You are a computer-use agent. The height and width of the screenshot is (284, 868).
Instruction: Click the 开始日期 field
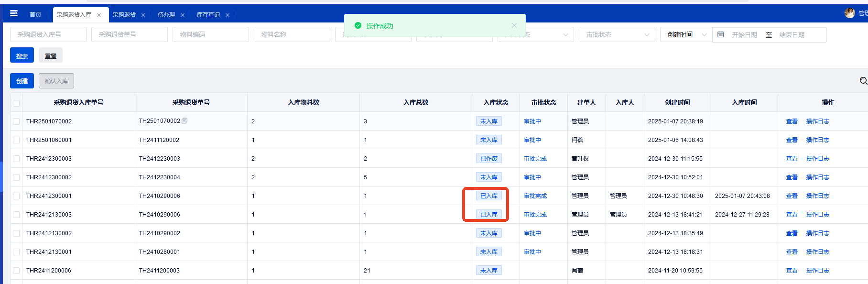[744, 35]
